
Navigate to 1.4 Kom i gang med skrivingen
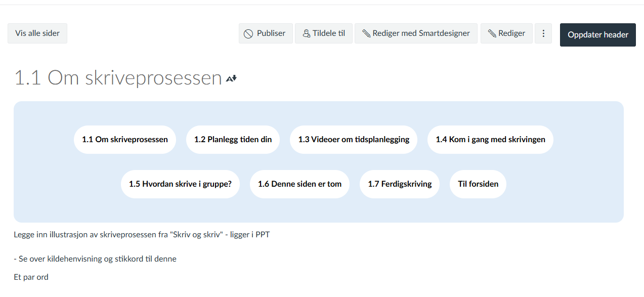[x=490, y=140]
